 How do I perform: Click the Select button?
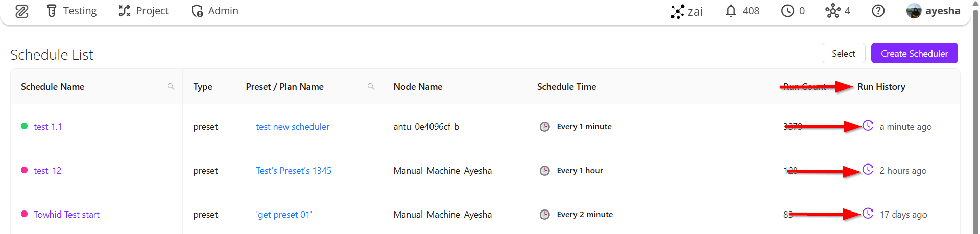tap(843, 54)
